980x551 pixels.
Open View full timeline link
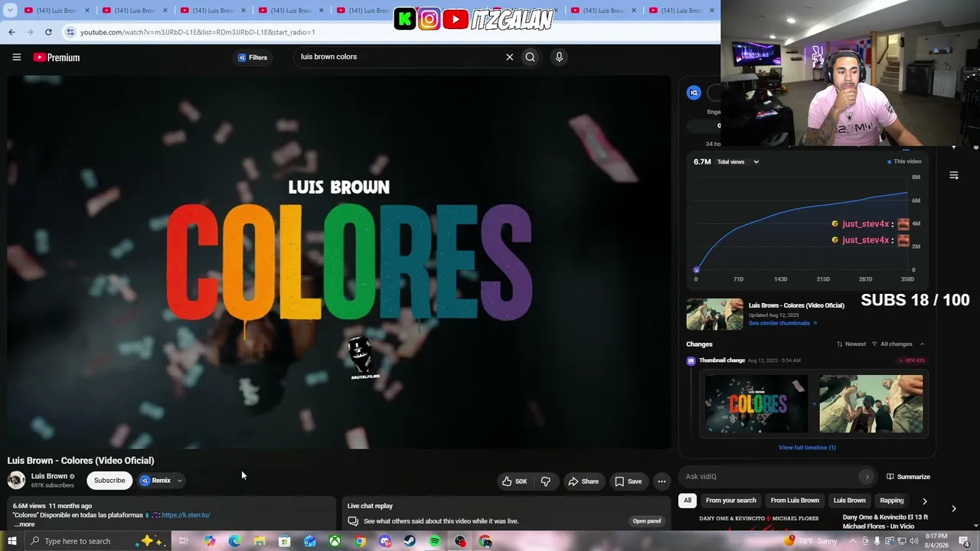[x=807, y=448]
